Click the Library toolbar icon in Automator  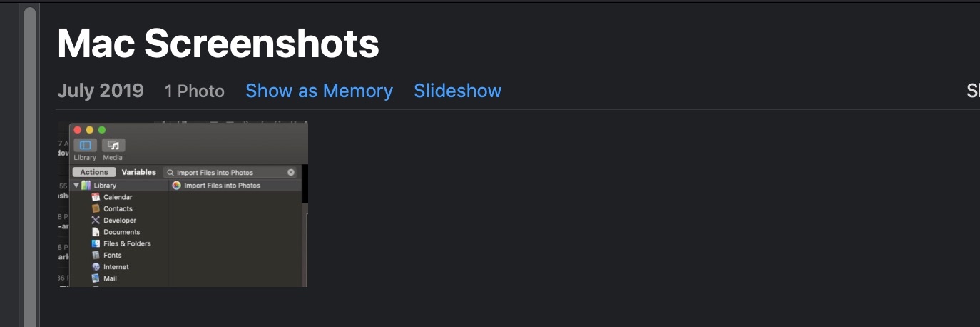point(85,146)
